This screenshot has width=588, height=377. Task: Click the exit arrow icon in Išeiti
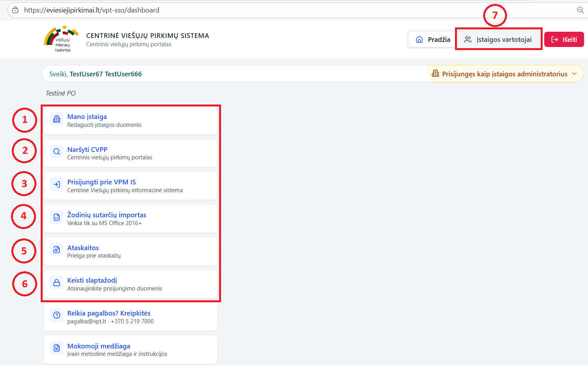555,40
